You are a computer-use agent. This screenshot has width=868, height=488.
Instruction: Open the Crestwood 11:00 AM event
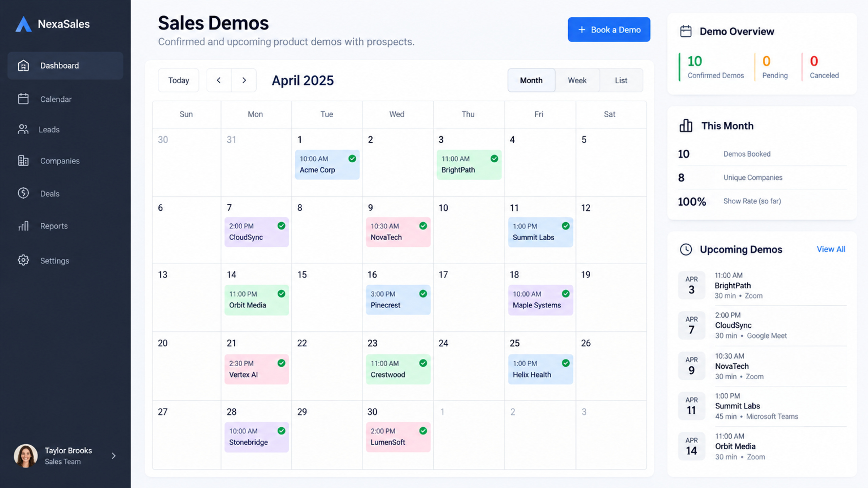point(398,369)
